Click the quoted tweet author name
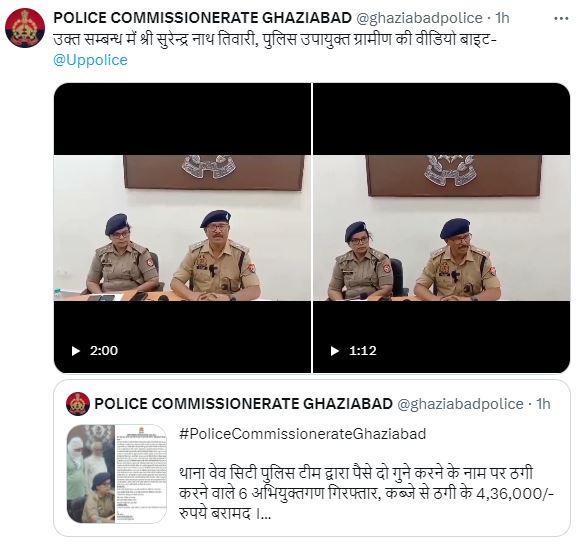The height and width of the screenshot is (545, 579). click(x=243, y=404)
